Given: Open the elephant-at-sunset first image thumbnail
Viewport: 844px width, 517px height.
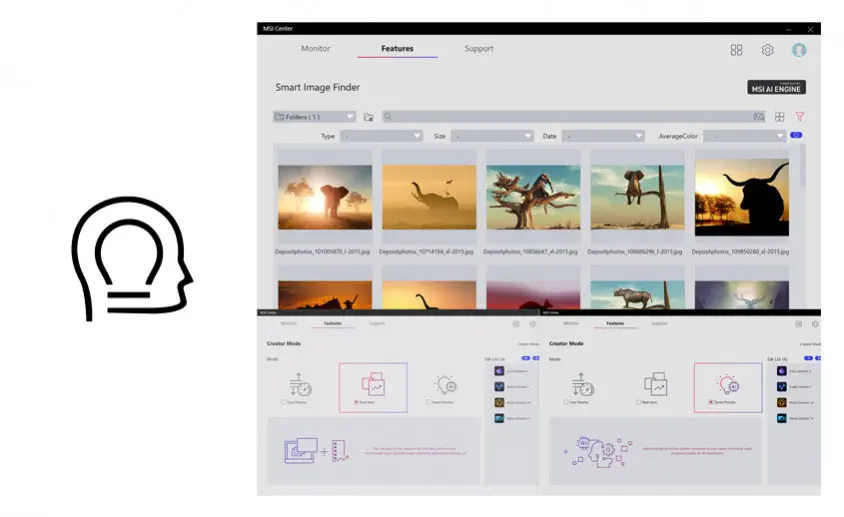Looking at the screenshot, I should pyautogui.click(x=325, y=197).
